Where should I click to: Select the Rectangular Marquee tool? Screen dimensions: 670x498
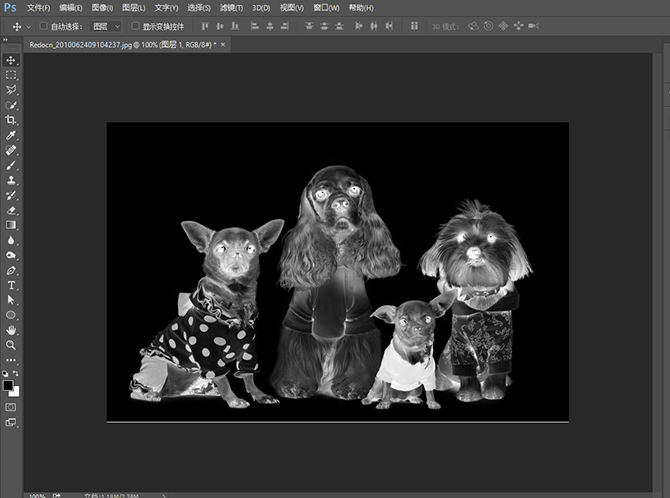(11, 75)
